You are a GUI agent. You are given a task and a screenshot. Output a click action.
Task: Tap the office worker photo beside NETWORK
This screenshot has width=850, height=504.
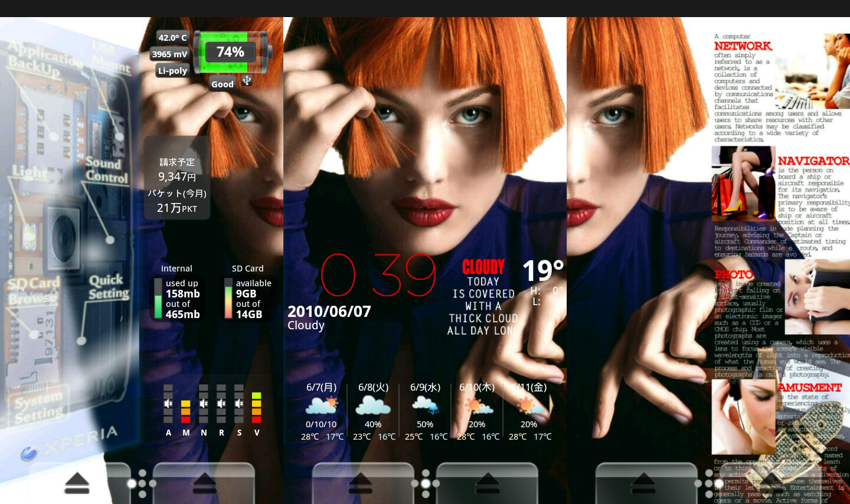point(813,71)
